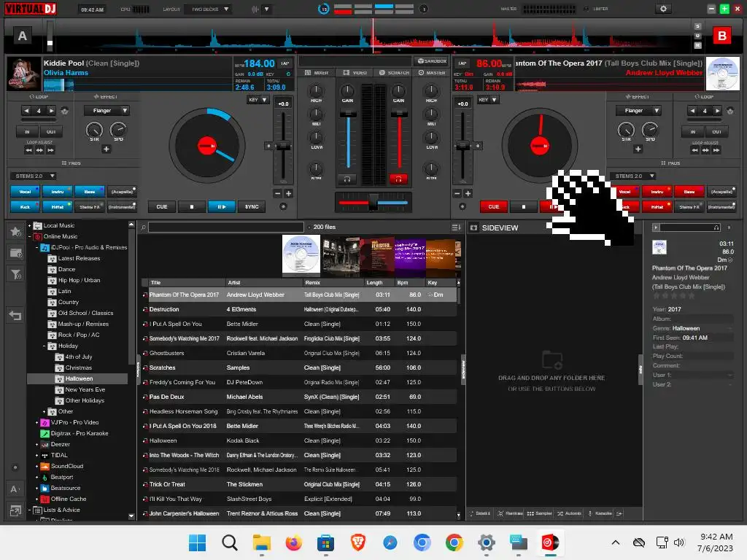Double loop length on deck A
Image resolution: width=747 pixels, height=560 pixels.
coord(51,111)
